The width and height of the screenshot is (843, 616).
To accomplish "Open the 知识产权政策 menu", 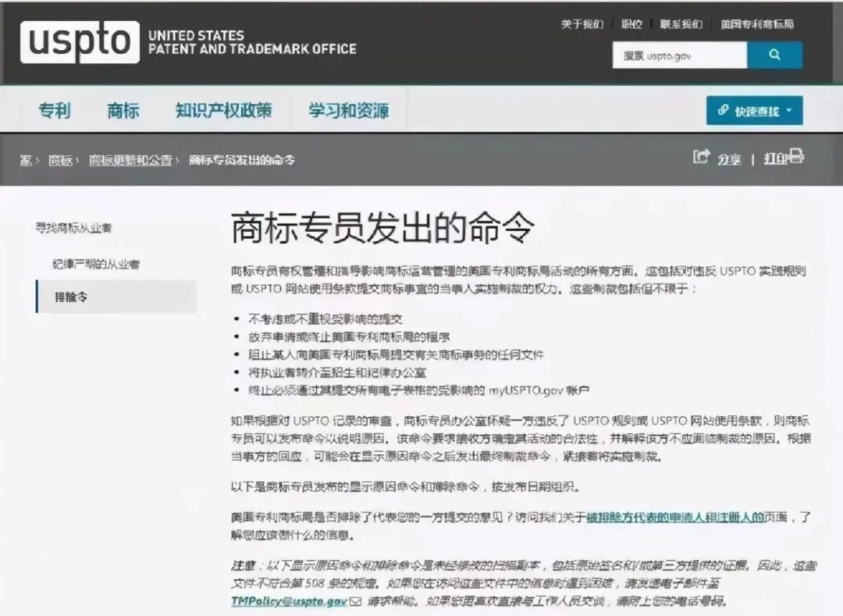I will point(224,110).
